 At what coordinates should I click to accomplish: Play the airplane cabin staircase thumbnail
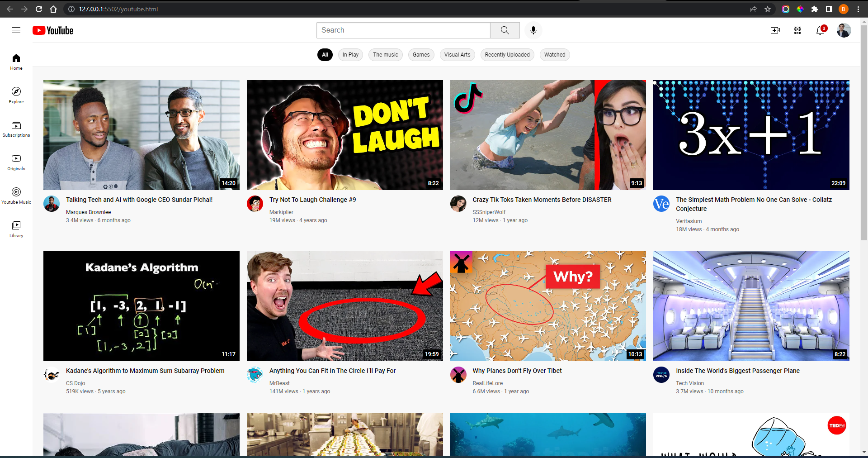751,306
